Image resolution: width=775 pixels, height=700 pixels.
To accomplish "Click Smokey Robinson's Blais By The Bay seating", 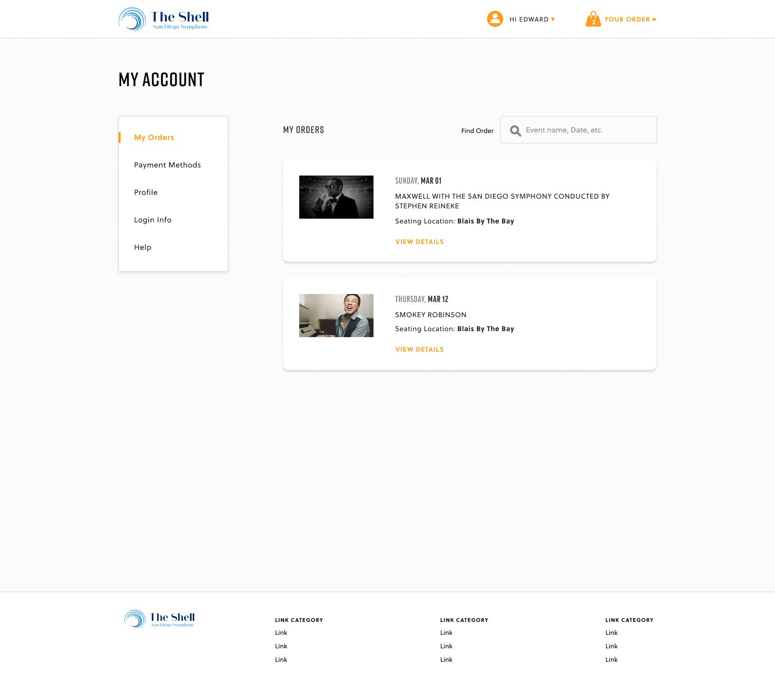I will tap(486, 329).
